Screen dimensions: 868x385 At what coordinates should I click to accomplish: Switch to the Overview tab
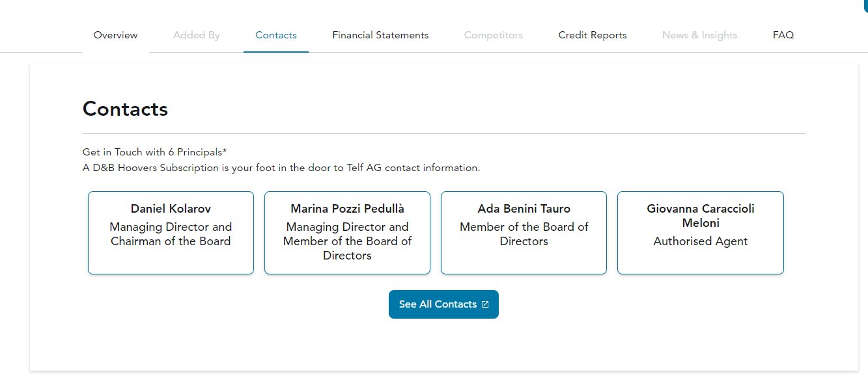click(115, 35)
